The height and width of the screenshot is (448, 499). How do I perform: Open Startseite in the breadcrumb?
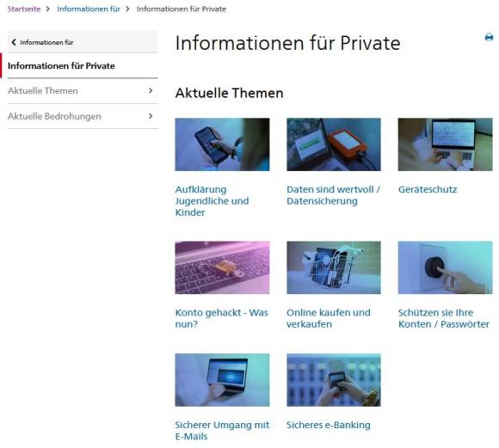point(24,9)
